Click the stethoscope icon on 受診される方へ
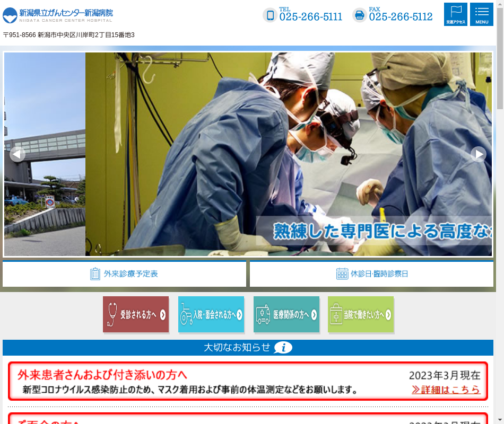Image resolution: width=504 pixels, height=424 pixels. tap(112, 314)
